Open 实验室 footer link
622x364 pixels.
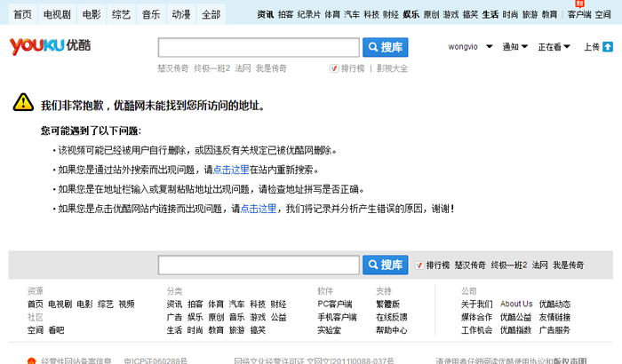pos(330,330)
